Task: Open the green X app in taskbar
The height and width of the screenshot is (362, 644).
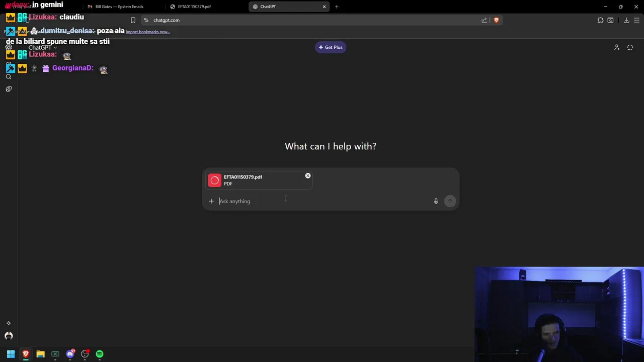Action: pyautogui.click(x=55, y=354)
